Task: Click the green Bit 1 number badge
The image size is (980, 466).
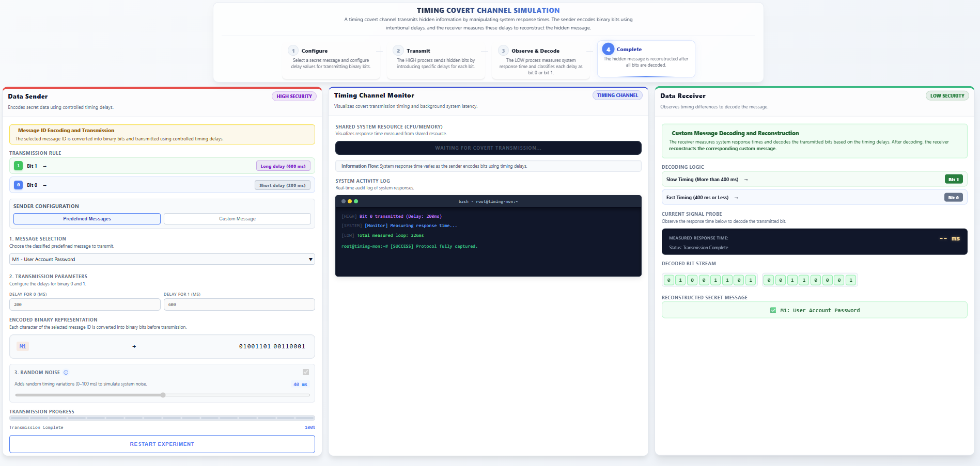Action: (18, 166)
